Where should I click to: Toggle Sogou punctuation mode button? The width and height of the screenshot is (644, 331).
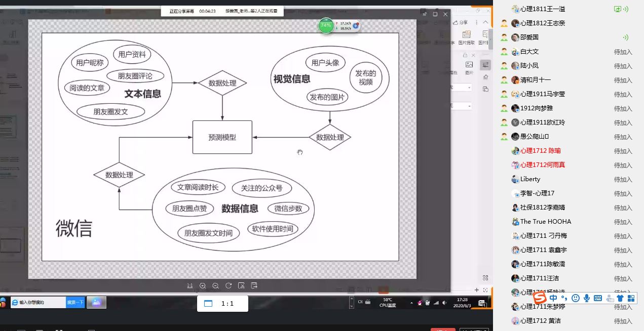564,298
